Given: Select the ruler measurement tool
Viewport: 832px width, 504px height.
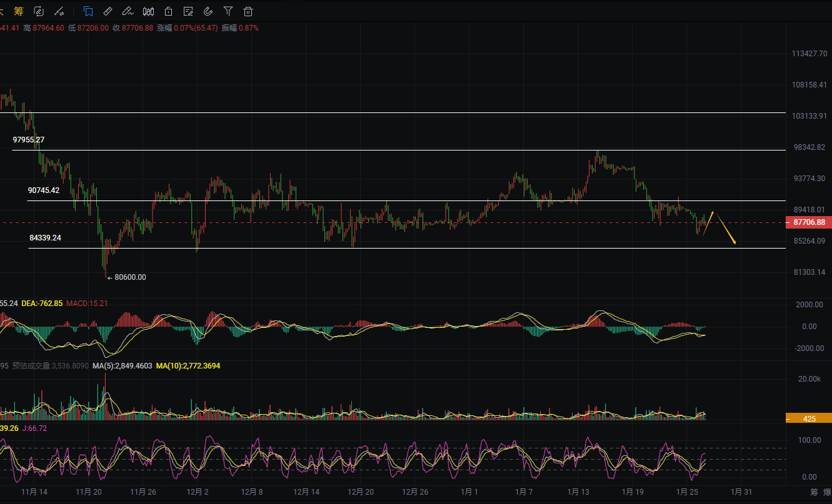Looking at the screenshot, I should 108,11.
